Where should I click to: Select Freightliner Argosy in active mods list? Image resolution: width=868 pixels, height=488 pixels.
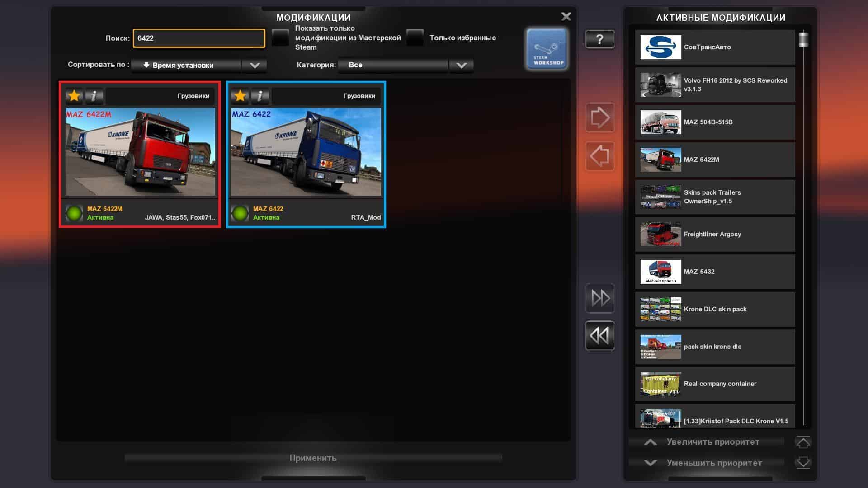click(x=714, y=234)
